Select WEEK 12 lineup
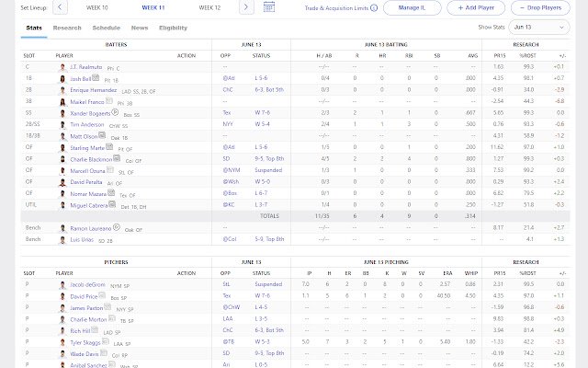Screen dimensions: 588x368 pyautogui.click(x=209, y=7)
